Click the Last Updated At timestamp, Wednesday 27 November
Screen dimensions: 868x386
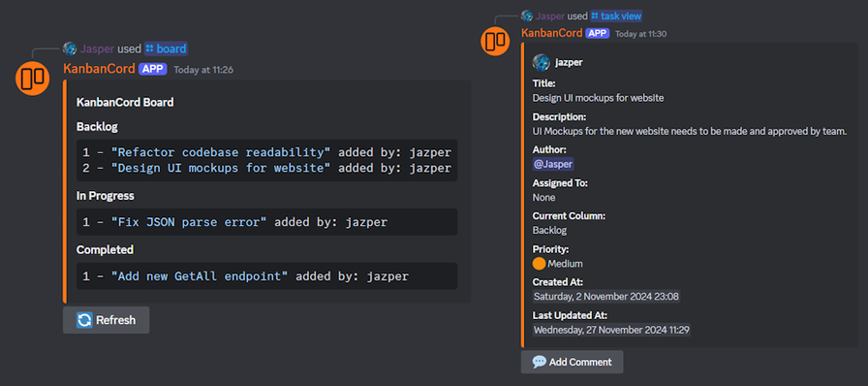point(611,330)
